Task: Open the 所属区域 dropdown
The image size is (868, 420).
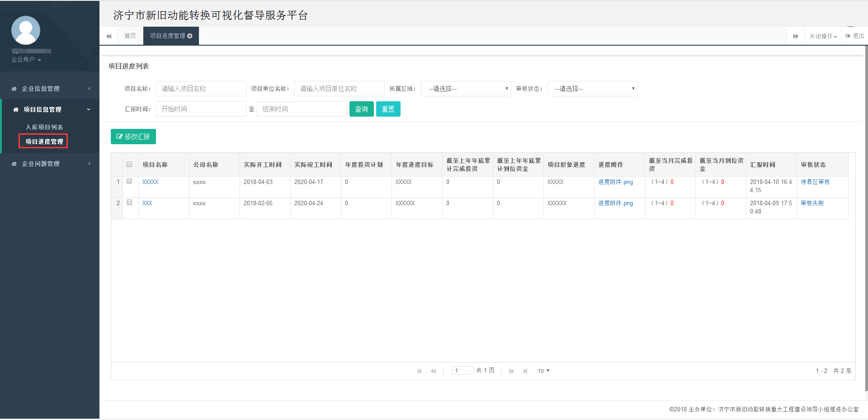Action: point(466,89)
